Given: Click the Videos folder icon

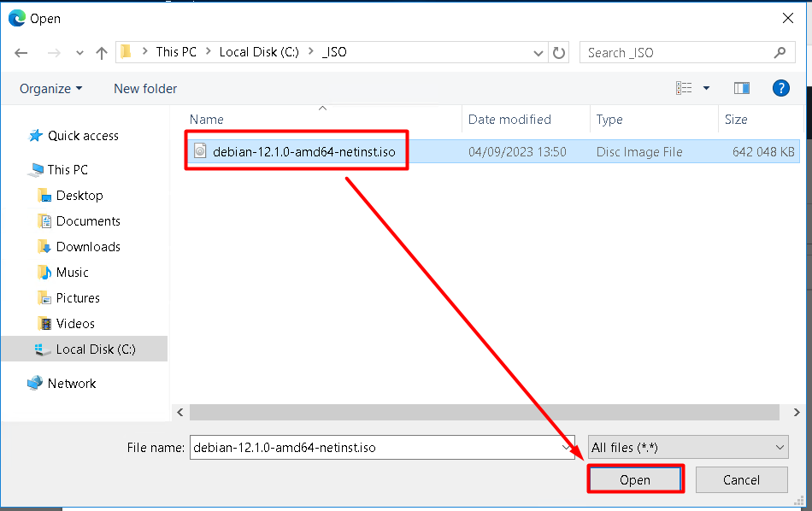Looking at the screenshot, I should pos(44,324).
